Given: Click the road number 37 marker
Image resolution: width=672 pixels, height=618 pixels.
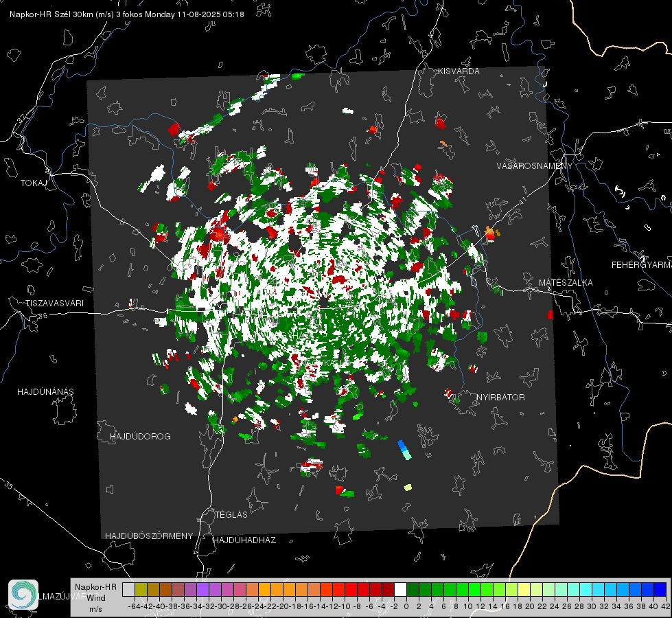Looking at the screenshot, I should click(22, 118).
